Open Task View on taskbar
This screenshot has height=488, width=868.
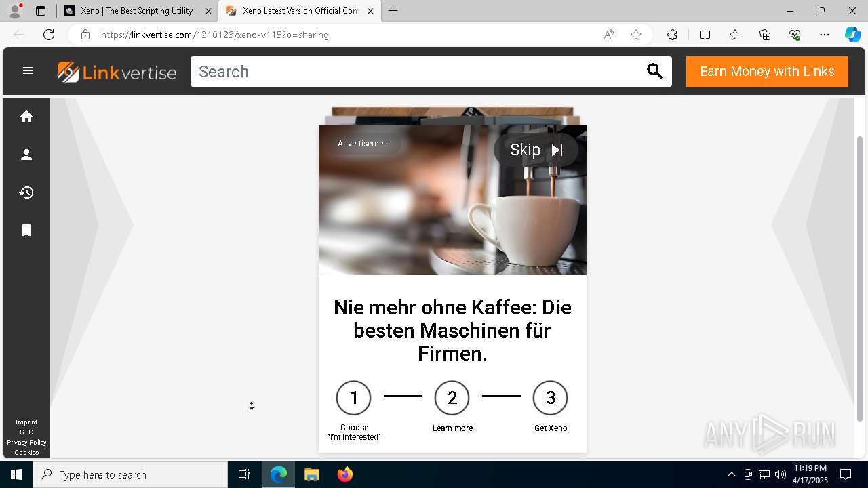point(244,474)
